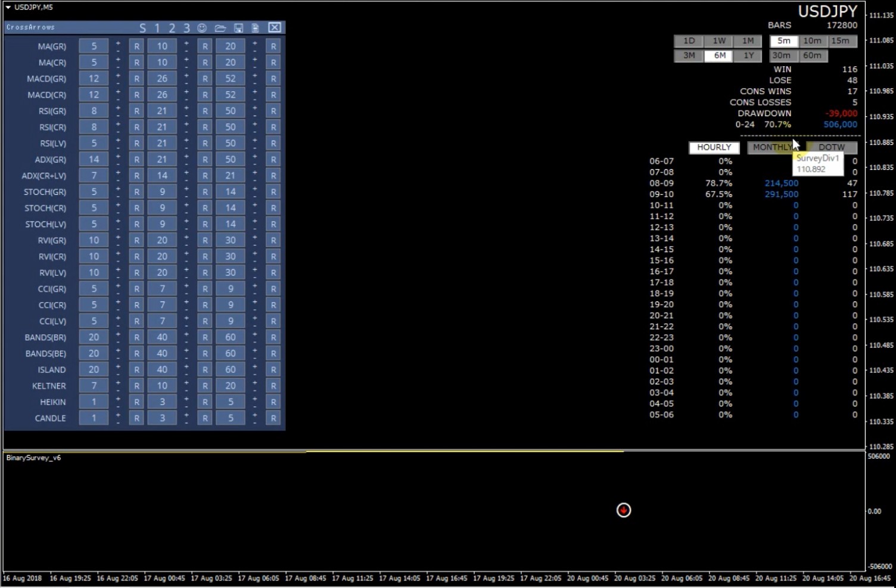The image size is (896, 588).
Task: Save settings with the floppy disk icon
Action: click(x=238, y=28)
